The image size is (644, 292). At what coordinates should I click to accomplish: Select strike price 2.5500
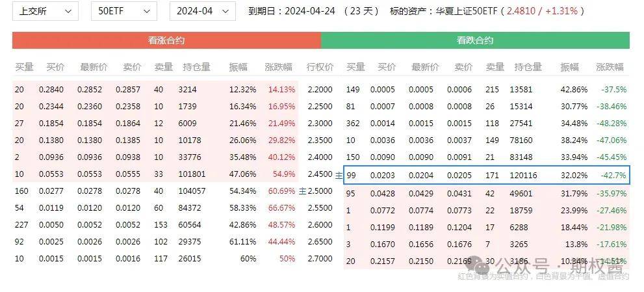tap(320, 207)
